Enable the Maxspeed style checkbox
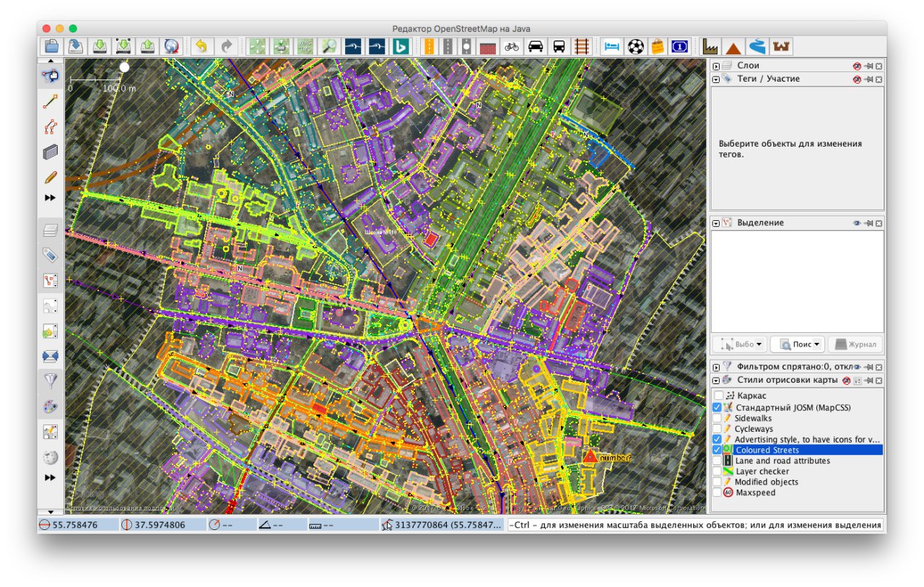924x587 pixels. pyautogui.click(x=718, y=492)
